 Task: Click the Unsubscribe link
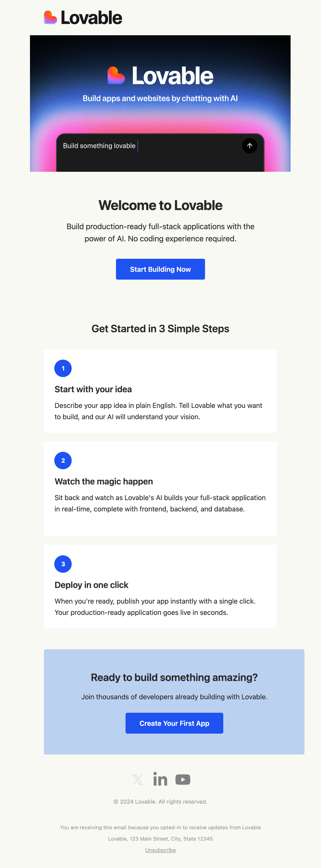coord(160,850)
